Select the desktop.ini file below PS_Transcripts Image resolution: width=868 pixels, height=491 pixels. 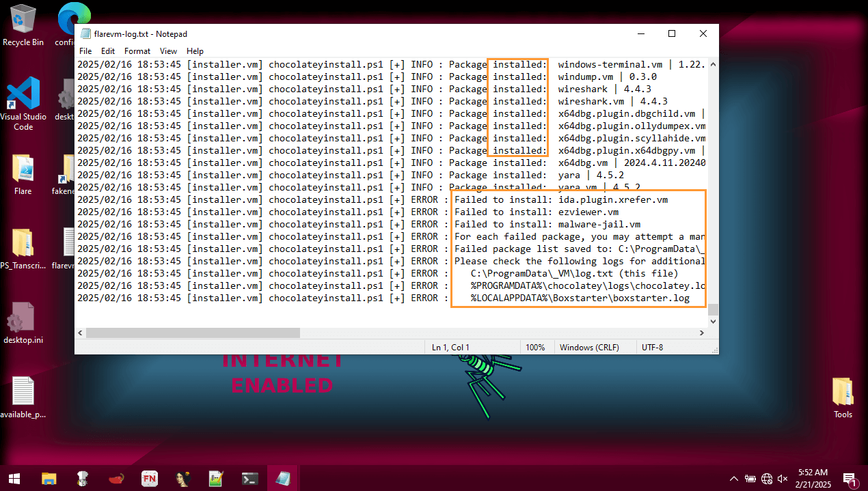(x=23, y=324)
